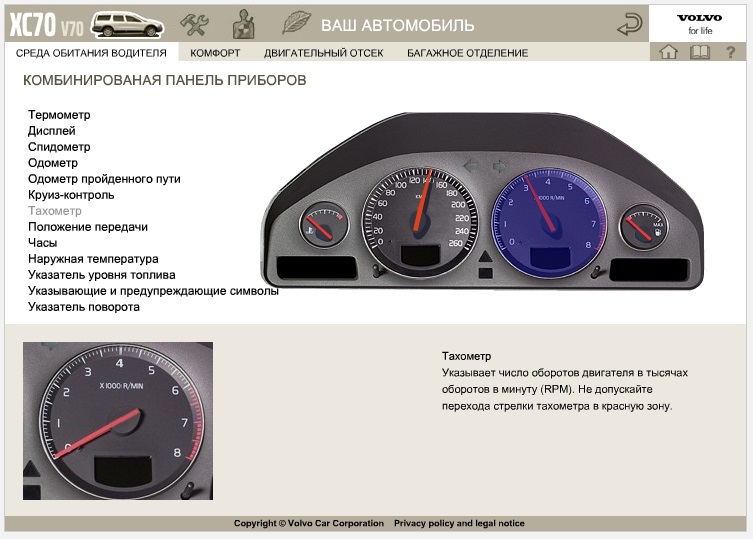
Task: Open the Спидометр list entry
Action: (59, 147)
